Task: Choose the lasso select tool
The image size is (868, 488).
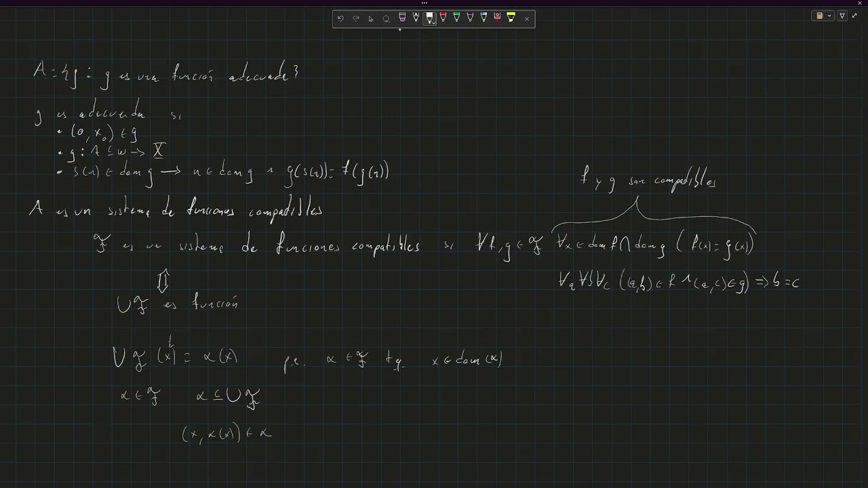Action: [386, 18]
